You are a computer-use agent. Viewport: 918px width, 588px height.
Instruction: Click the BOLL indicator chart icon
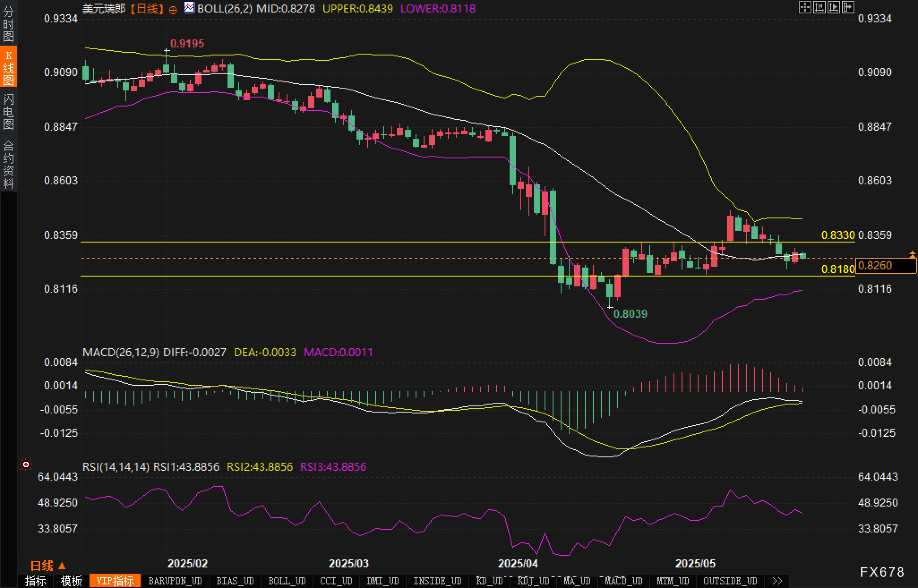189,8
